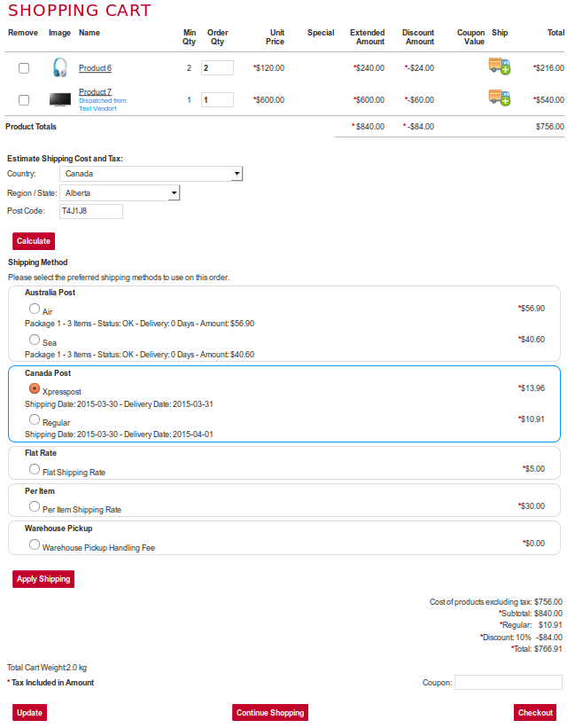Screen dimensions: 575x728
Task: Click the Ship truck icon for Product 7
Action: [499, 98]
